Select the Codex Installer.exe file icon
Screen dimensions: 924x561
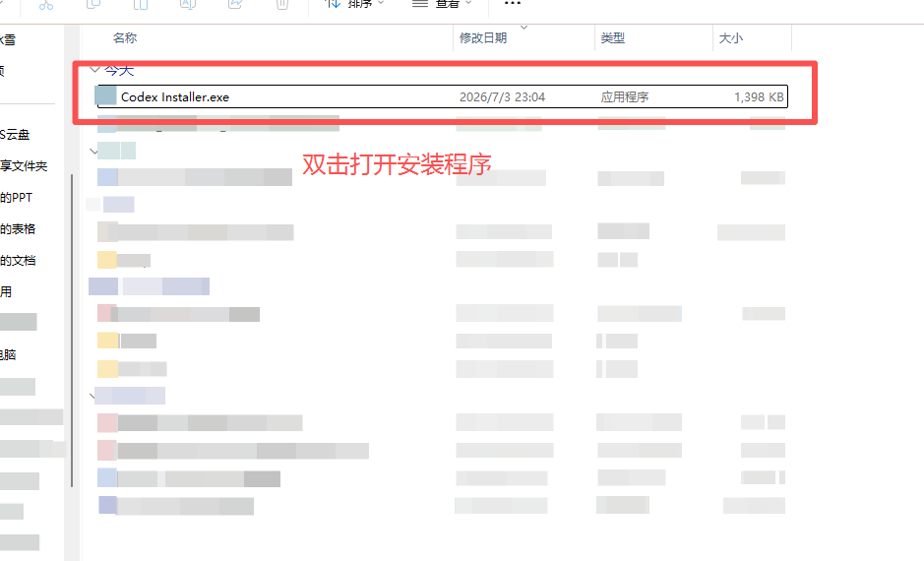pyautogui.click(x=106, y=96)
